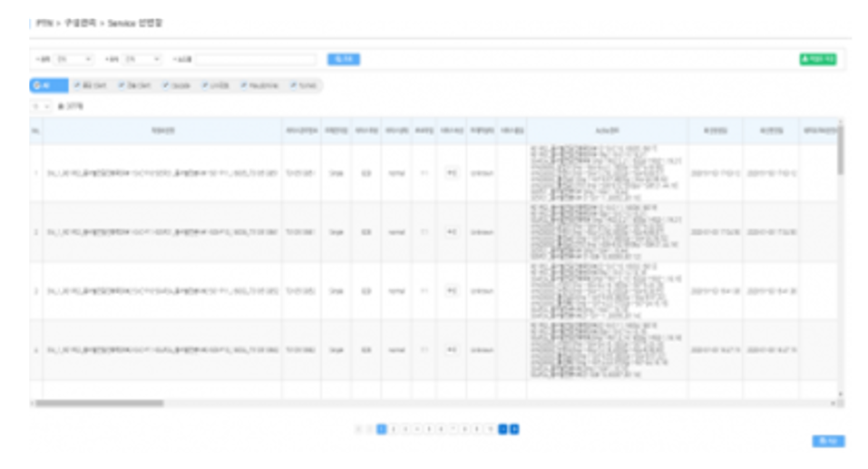Go to page 5 in pagination
The image size is (868, 469).
(429, 429)
